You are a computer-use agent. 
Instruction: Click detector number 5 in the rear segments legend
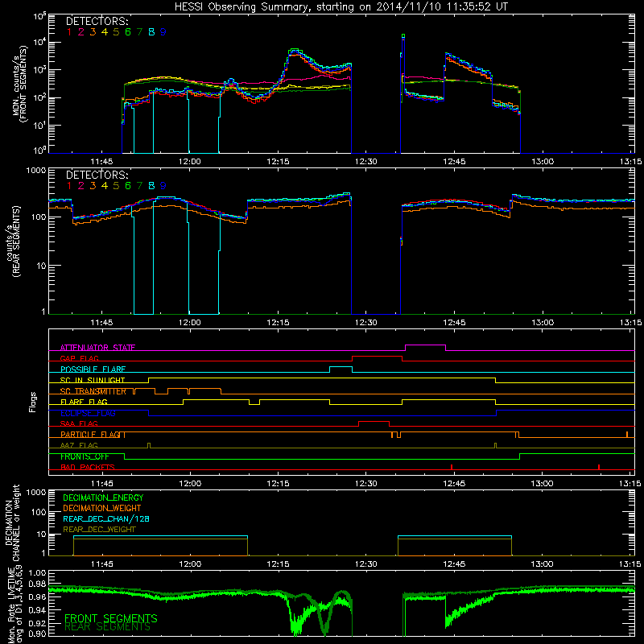[116, 186]
